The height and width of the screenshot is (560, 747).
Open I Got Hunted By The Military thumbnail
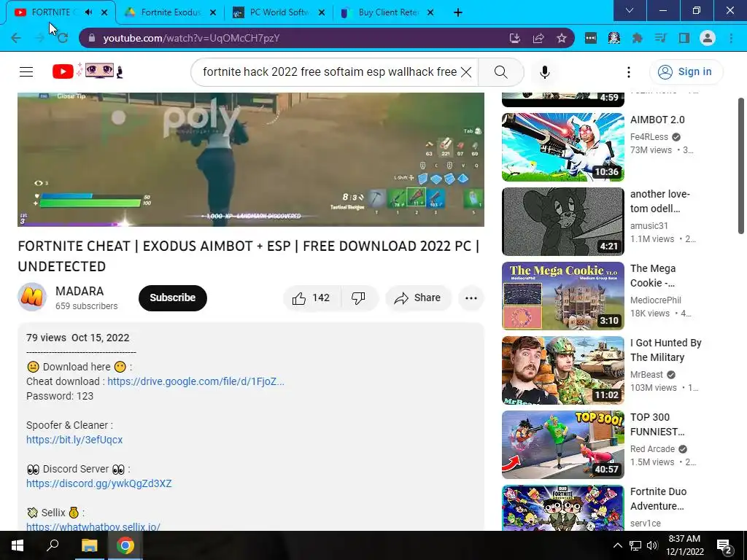click(x=562, y=370)
